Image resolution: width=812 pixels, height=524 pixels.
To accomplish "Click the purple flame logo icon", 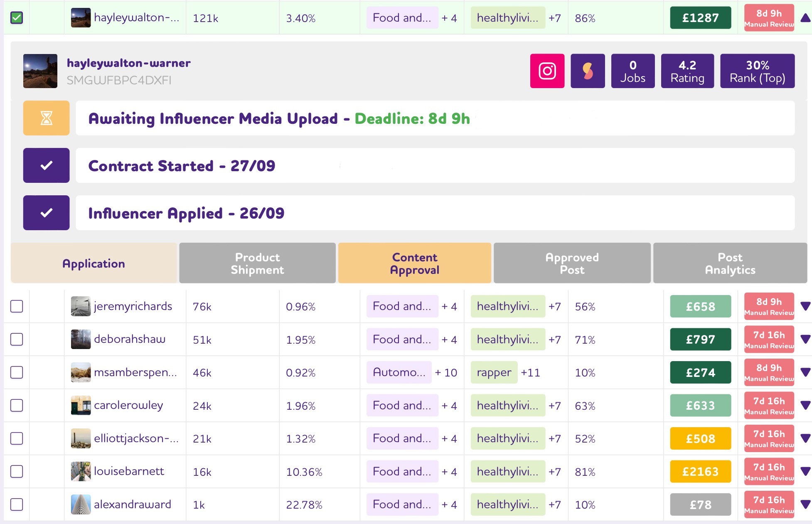I will pyautogui.click(x=587, y=71).
